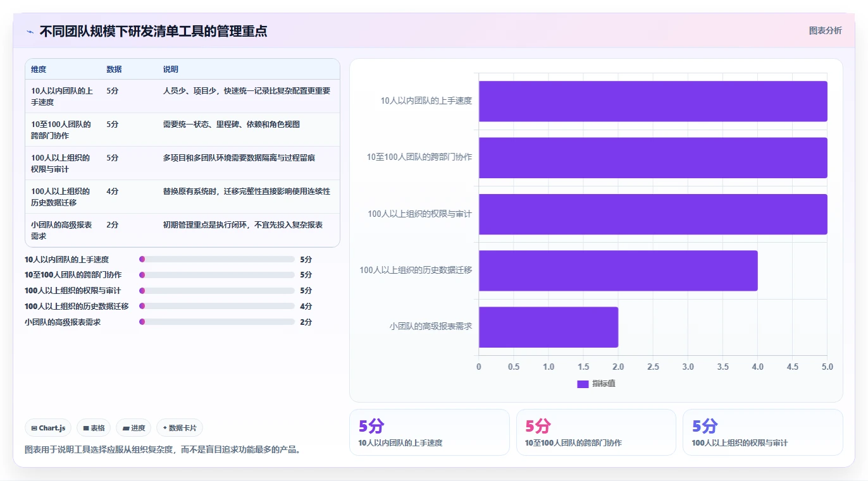868x481 pixels.
Task: Click chart bar for 100人以上组织的权限与审计
Action: [653, 214]
